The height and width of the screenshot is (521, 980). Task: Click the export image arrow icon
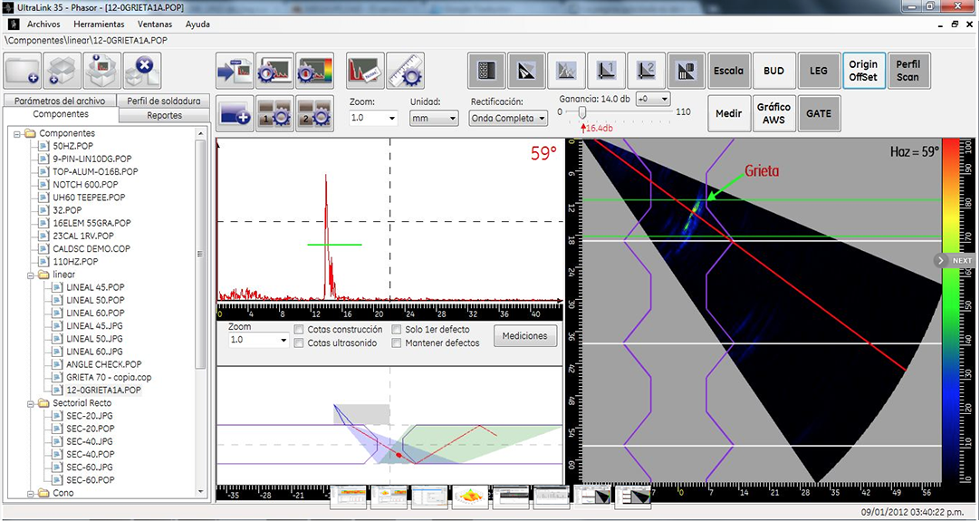click(235, 71)
